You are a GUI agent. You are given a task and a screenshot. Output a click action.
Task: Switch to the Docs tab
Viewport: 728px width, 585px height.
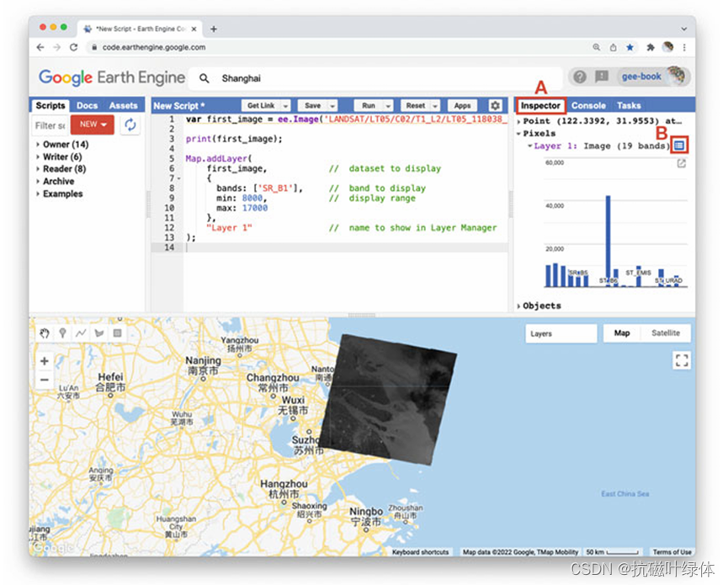[87, 106]
